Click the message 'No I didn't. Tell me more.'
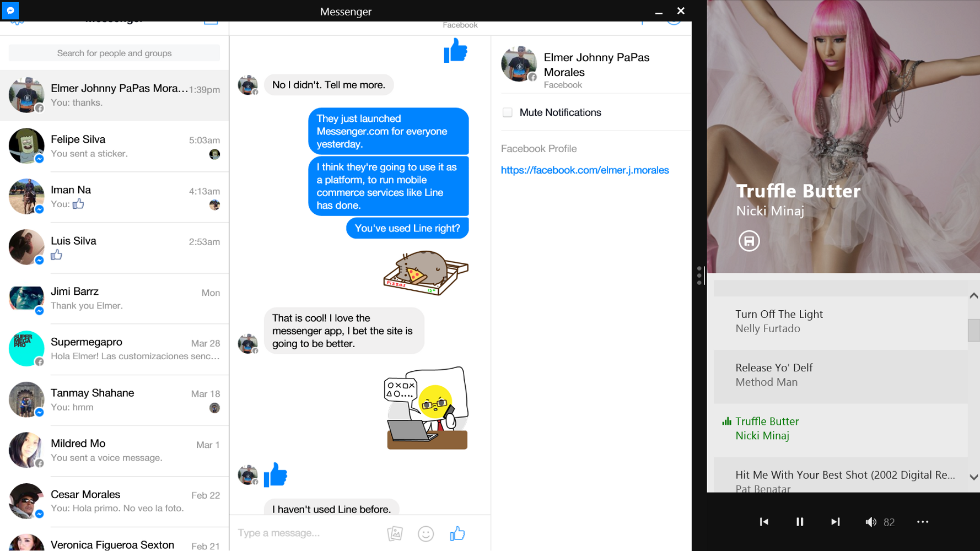The height and width of the screenshot is (551, 980). click(x=329, y=85)
